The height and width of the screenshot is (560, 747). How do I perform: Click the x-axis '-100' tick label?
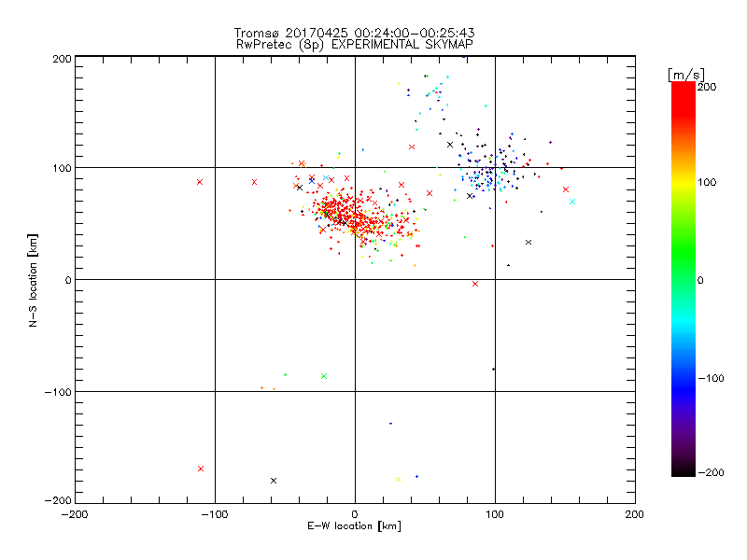coord(215,514)
